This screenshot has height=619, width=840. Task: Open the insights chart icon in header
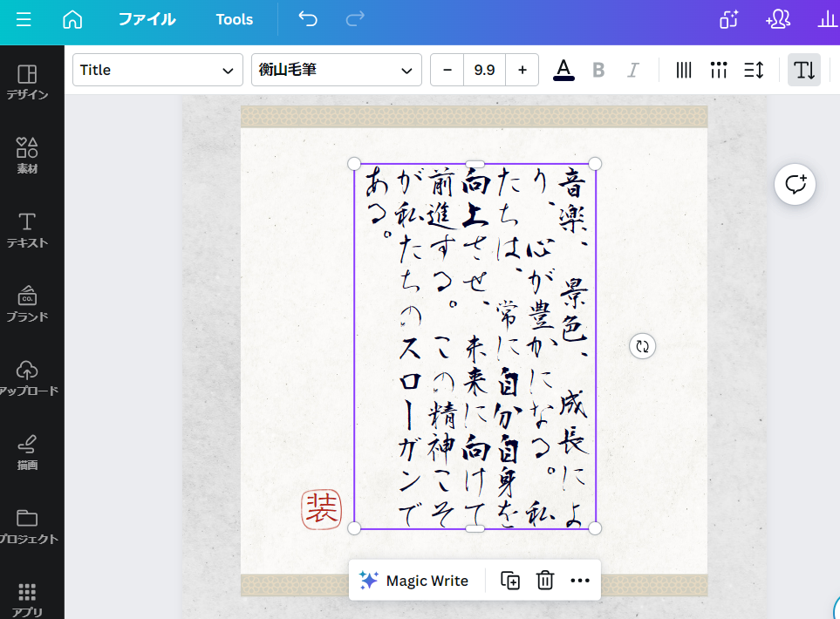[827, 18]
